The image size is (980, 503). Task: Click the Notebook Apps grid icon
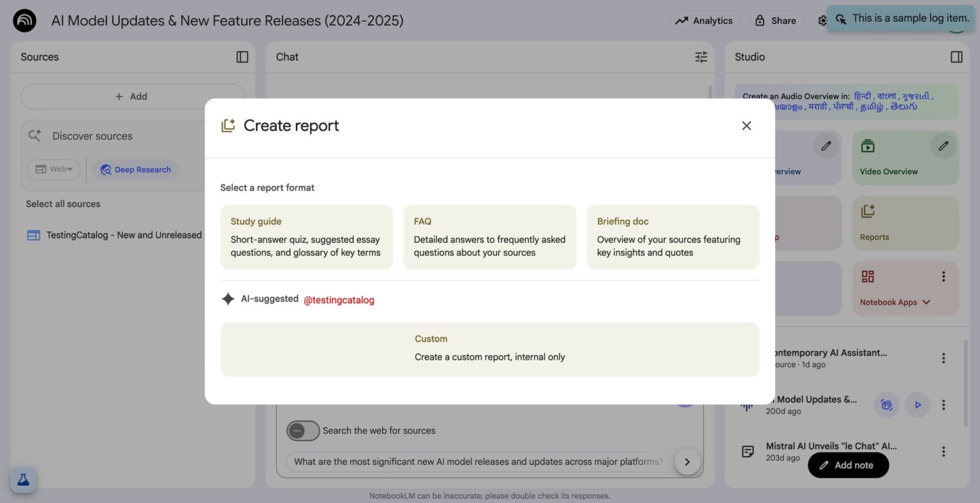(x=867, y=276)
